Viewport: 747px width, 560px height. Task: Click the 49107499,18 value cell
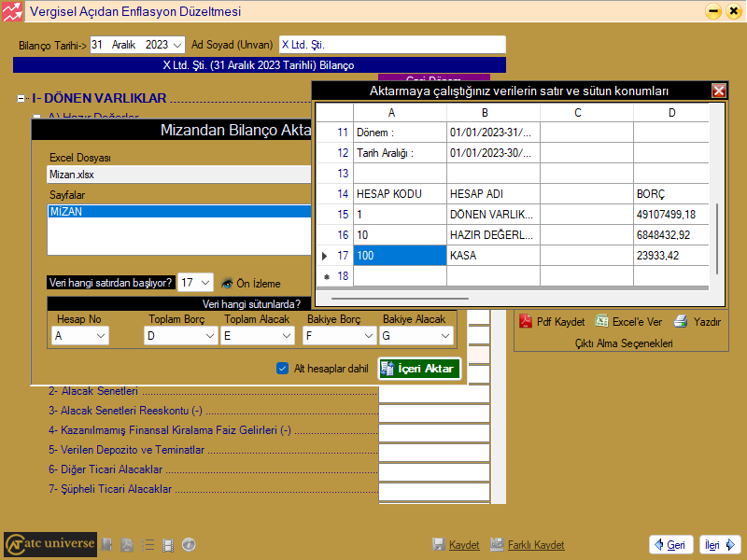pos(671,215)
